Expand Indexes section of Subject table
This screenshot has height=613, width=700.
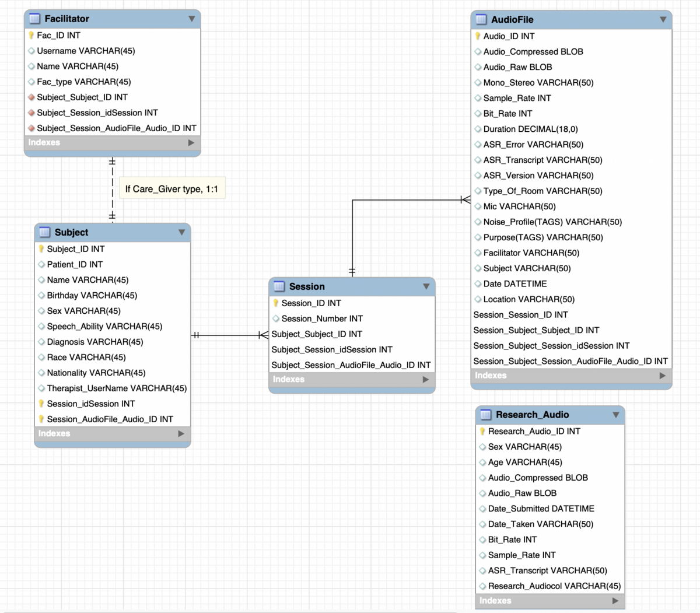(181, 433)
